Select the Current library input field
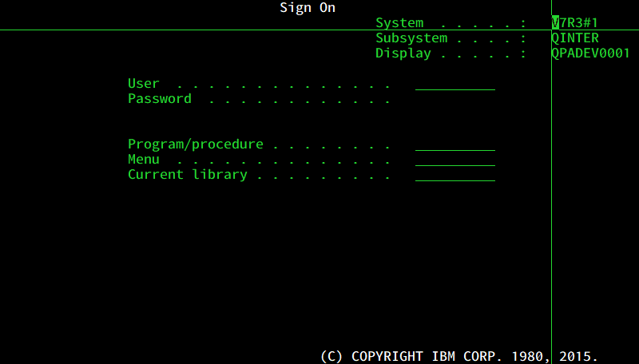 (455, 174)
